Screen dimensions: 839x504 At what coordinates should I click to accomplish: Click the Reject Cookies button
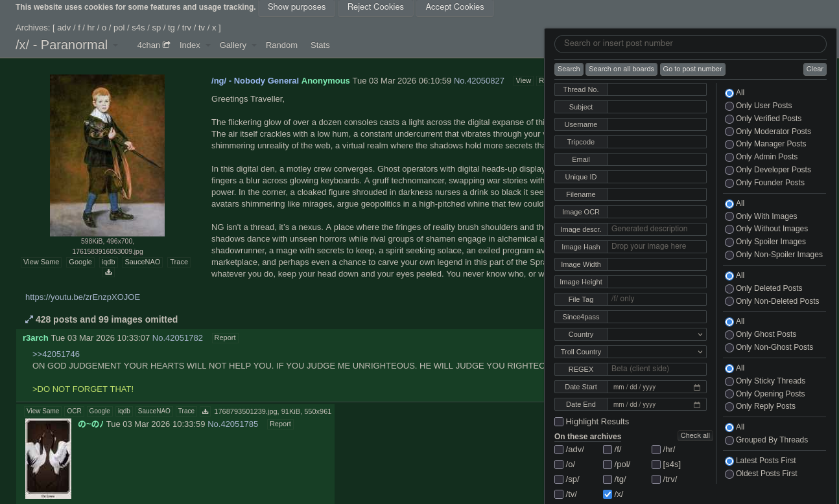click(375, 8)
